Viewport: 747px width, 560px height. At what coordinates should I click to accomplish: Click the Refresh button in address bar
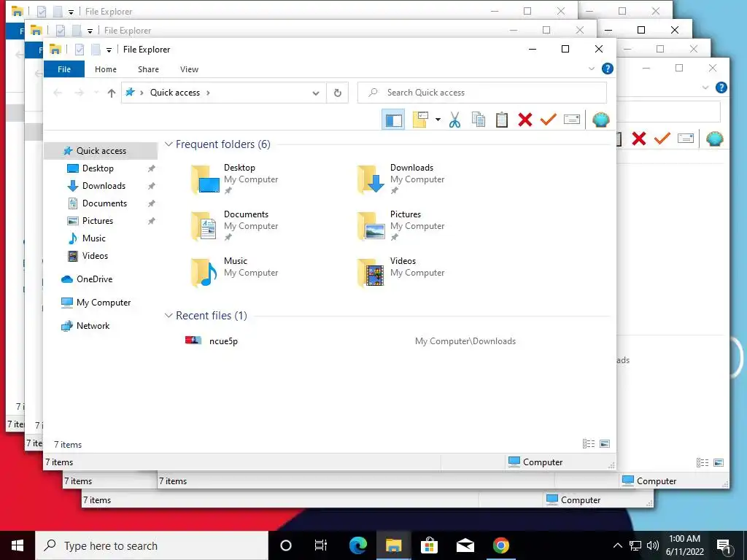[337, 93]
